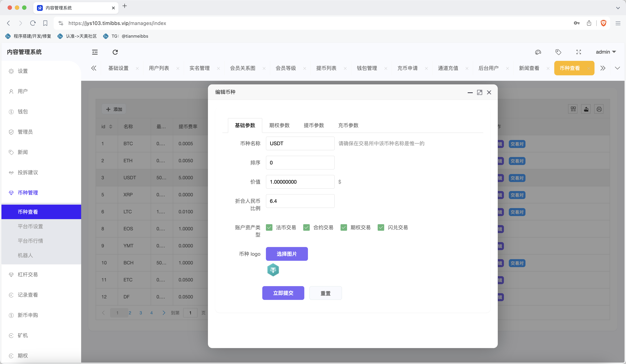The width and height of the screenshot is (626, 364).
Task: Click the 添加 button above table
Action: pos(114,109)
